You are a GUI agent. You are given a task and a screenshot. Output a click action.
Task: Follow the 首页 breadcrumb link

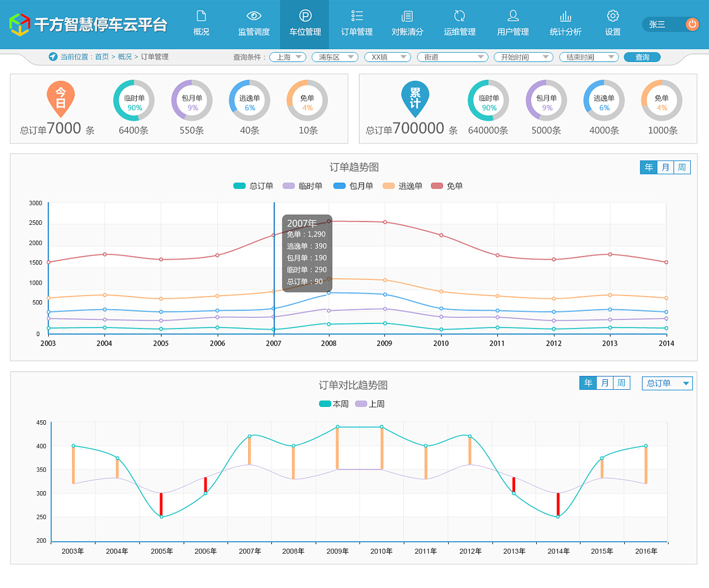(x=102, y=57)
